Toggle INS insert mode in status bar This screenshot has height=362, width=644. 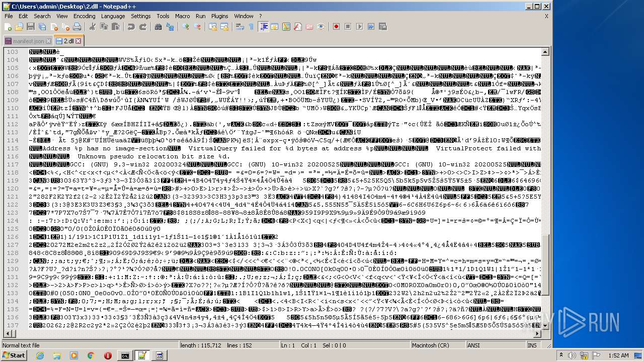(532, 345)
